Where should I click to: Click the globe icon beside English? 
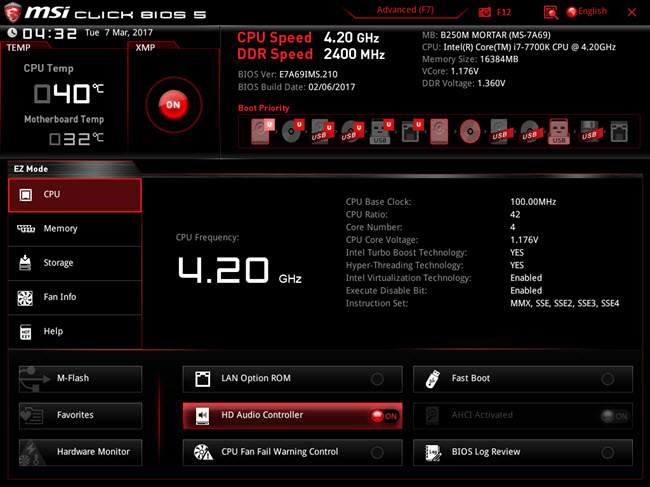pos(572,12)
